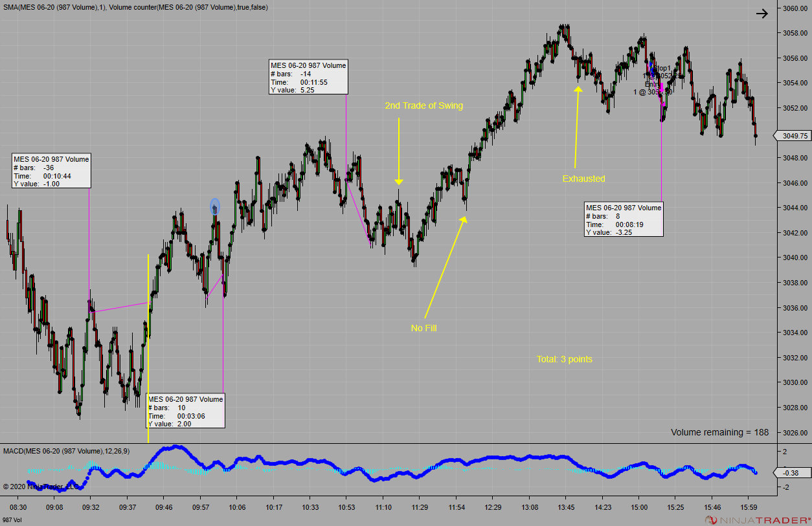Select the magenta Entry arrow marker
The width and height of the screenshot is (812, 526).
pos(661,86)
